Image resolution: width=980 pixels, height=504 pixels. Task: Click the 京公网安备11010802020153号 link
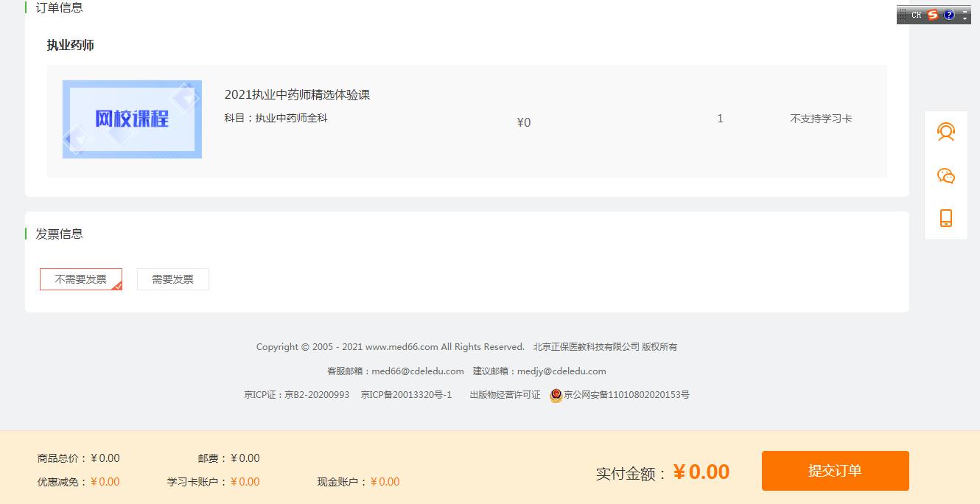626,395
